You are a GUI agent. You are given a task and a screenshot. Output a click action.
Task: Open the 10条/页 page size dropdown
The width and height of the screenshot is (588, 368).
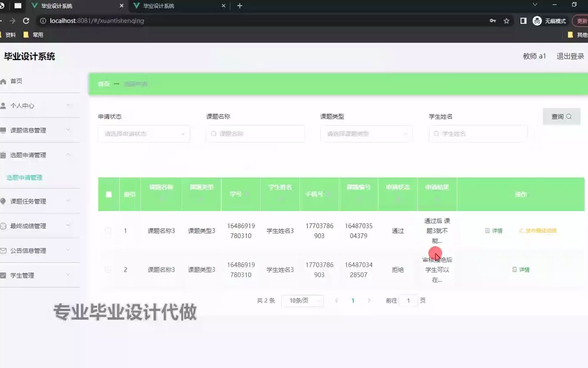(x=303, y=300)
